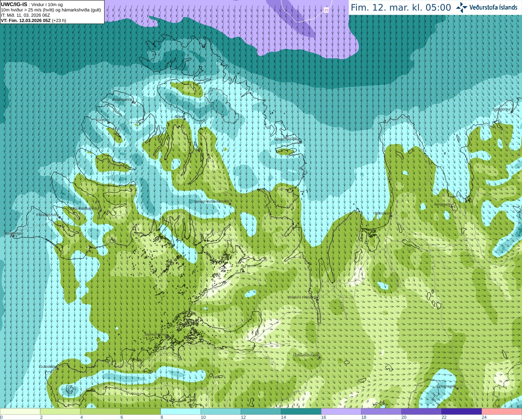522x420 pixels.
Task: Click the 2–4 m/s light green legend swatch
Action: click(60, 411)
